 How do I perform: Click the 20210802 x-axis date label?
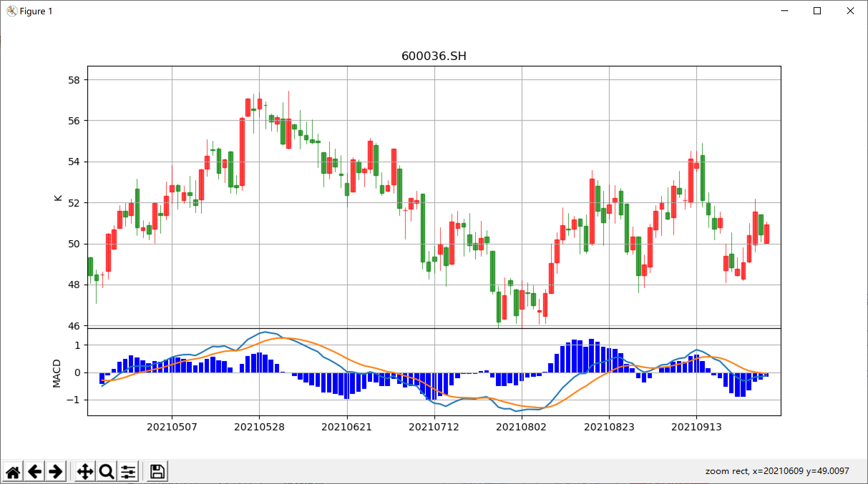click(521, 427)
